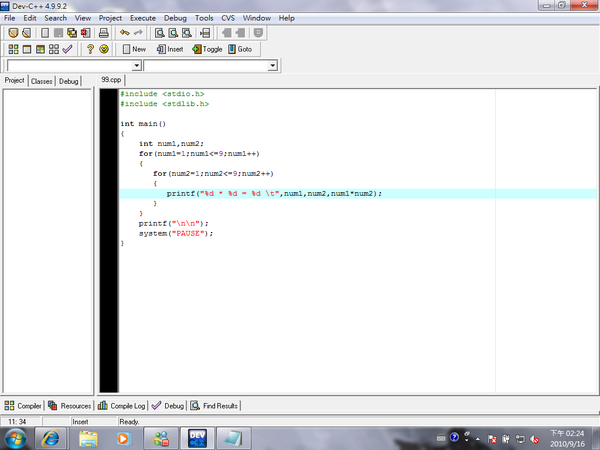Click the New toolbar button
The width and height of the screenshot is (600, 450).
click(134, 49)
